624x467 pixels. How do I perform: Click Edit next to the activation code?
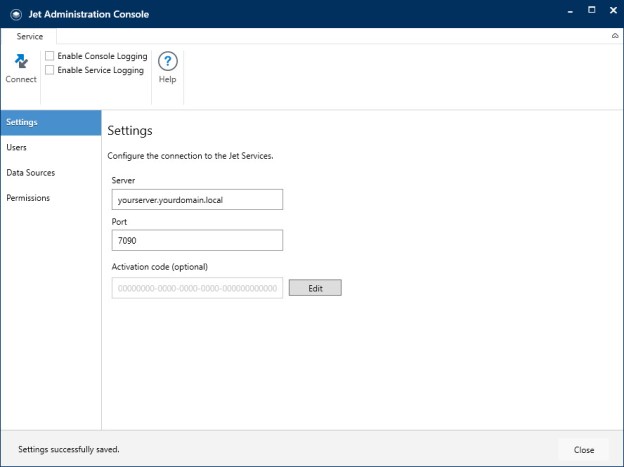(x=315, y=288)
